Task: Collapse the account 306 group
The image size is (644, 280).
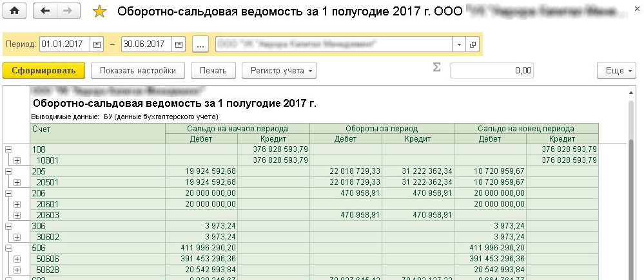Action: tap(8, 226)
